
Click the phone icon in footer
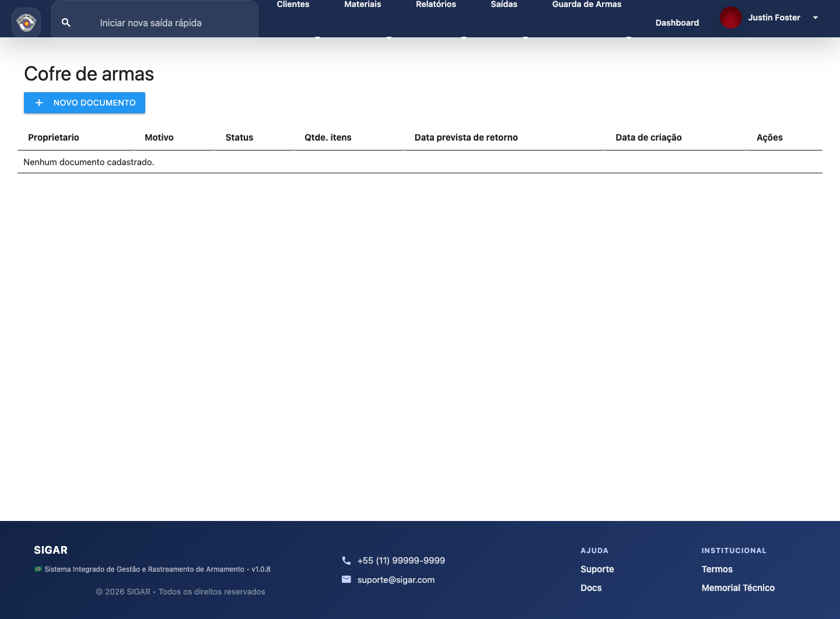tap(346, 561)
